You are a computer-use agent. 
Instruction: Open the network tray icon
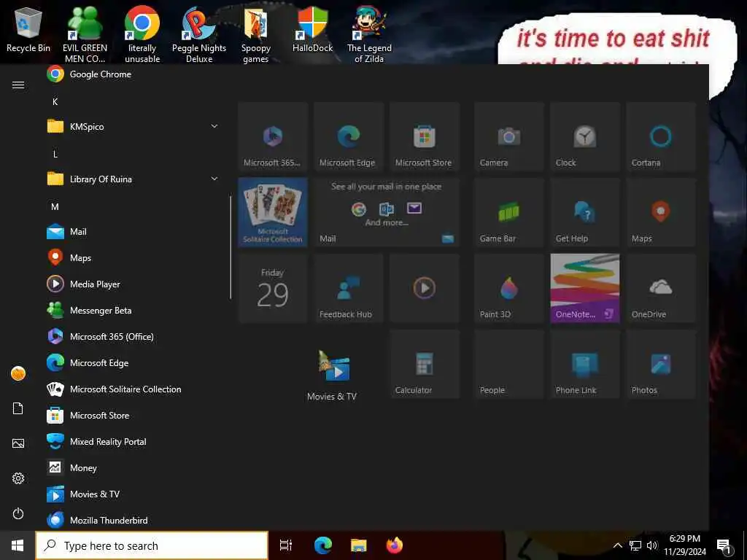pos(635,545)
